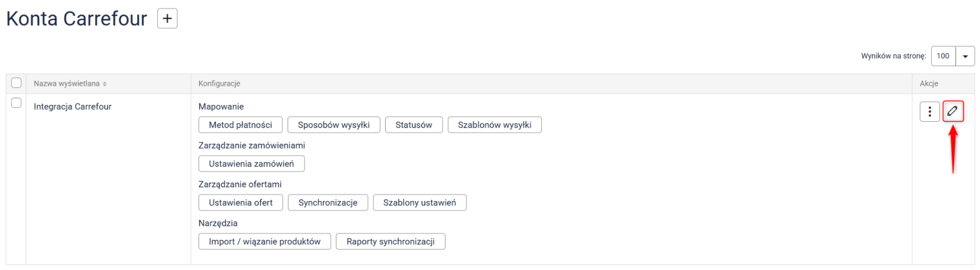Image resolution: width=980 pixels, height=270 pixels.
Task: View Raporty synchronizacji
Action: coord(390,241)
